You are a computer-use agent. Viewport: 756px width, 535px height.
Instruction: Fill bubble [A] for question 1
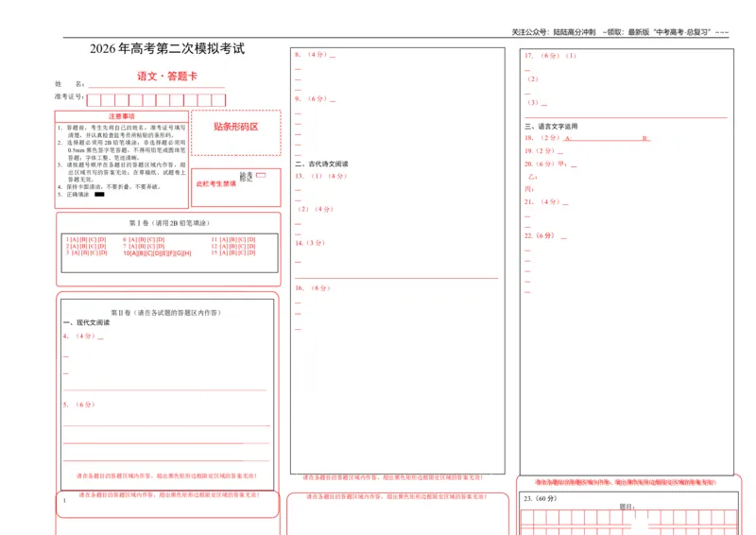75,240
